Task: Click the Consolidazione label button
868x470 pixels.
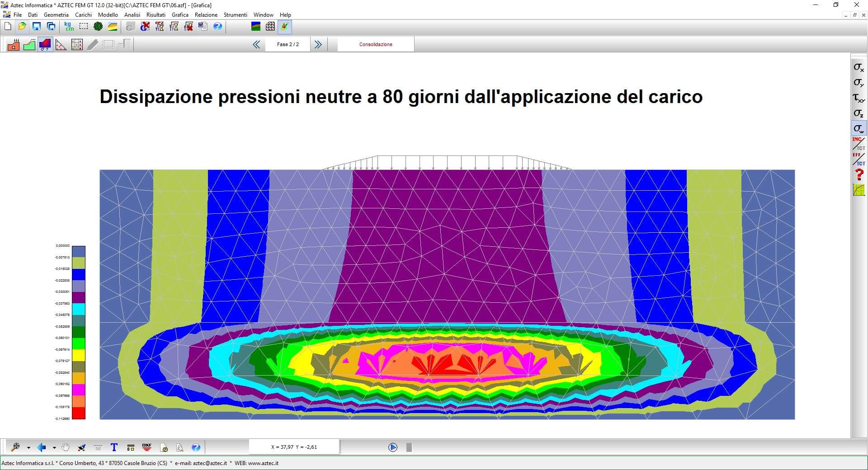Action: pyautogui.click(x=376, y=44)
